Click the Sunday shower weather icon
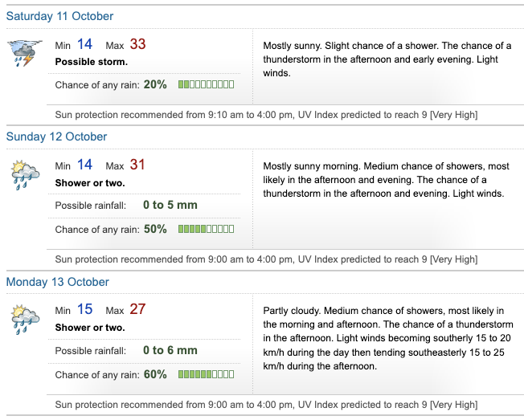The width and height of the screenshot is (524, 420). tap(24, 175)
